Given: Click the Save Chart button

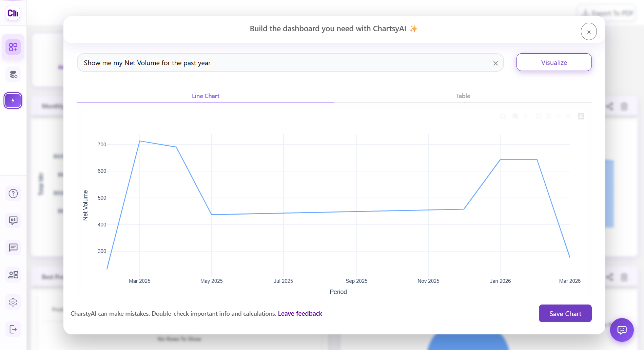Looking at the screenshot, I should click(565, 313).
